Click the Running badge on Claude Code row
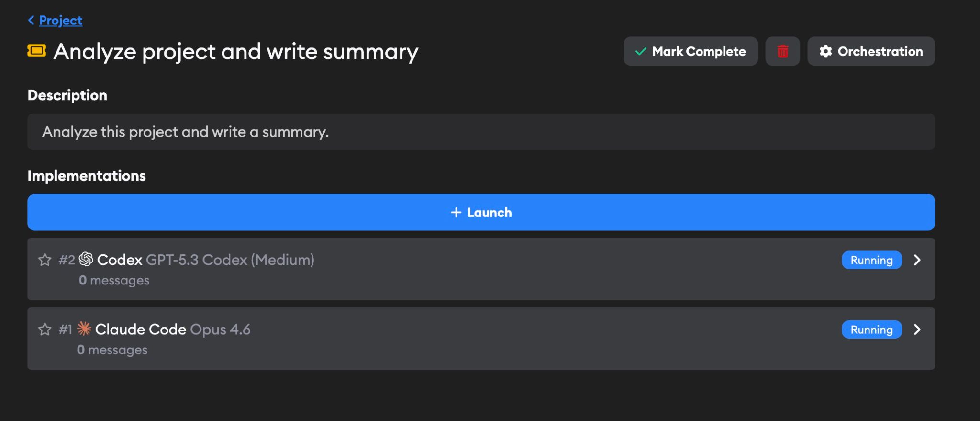This screenshot has height=421, width=980. [x=871, y=330]
